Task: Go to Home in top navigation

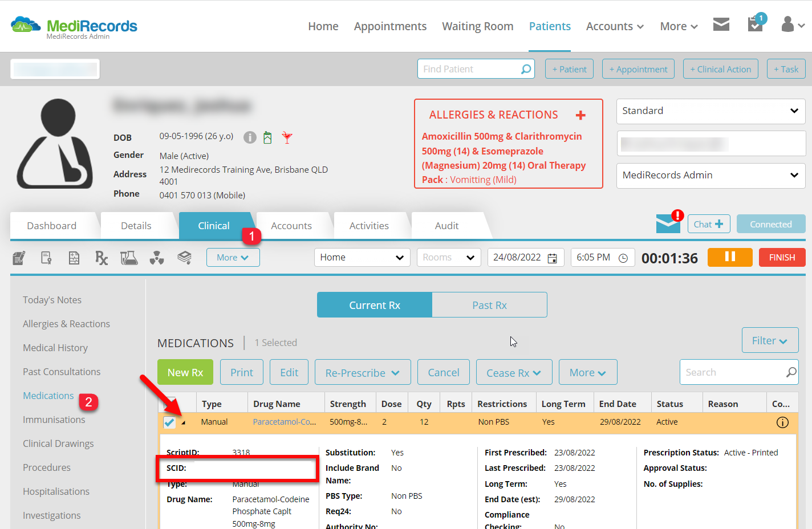Action: [323, 26]
